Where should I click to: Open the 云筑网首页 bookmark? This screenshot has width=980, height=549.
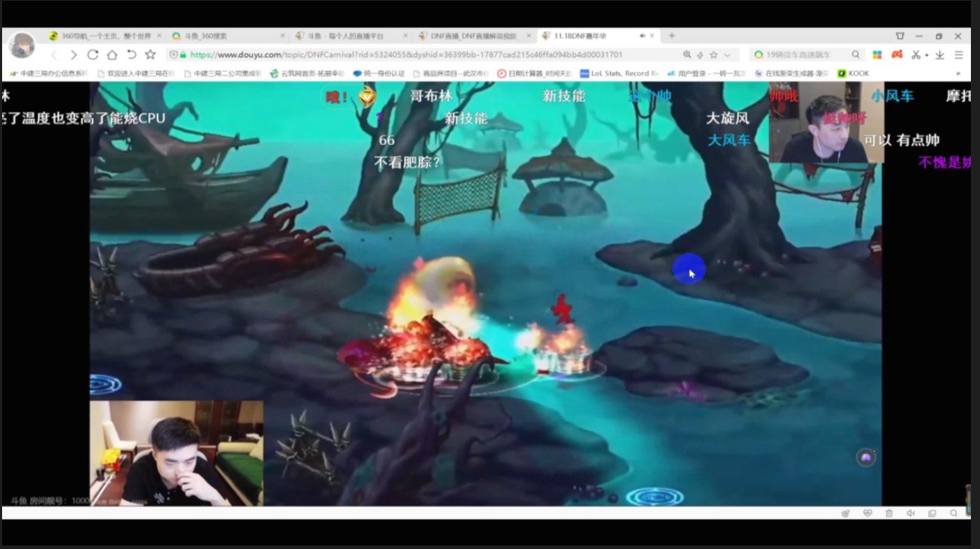[308, 73]
